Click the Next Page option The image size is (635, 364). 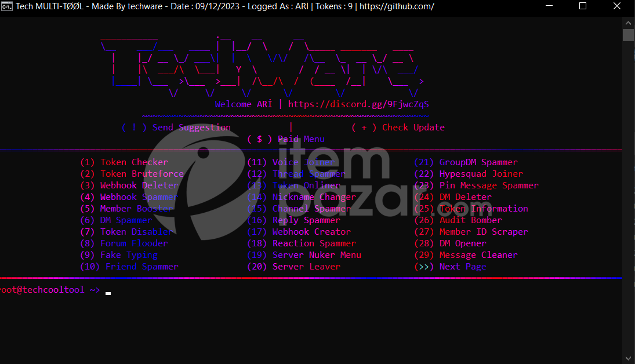pyautogui.click(x=450, y=267)
